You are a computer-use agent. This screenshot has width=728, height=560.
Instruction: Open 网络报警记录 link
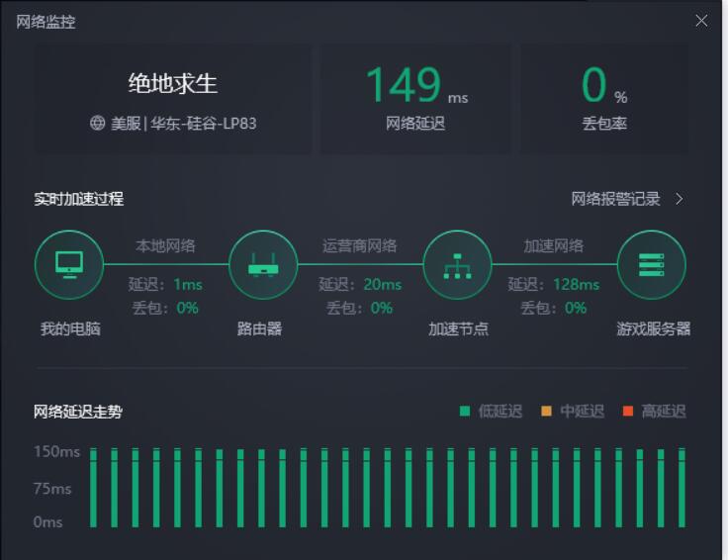615,199
